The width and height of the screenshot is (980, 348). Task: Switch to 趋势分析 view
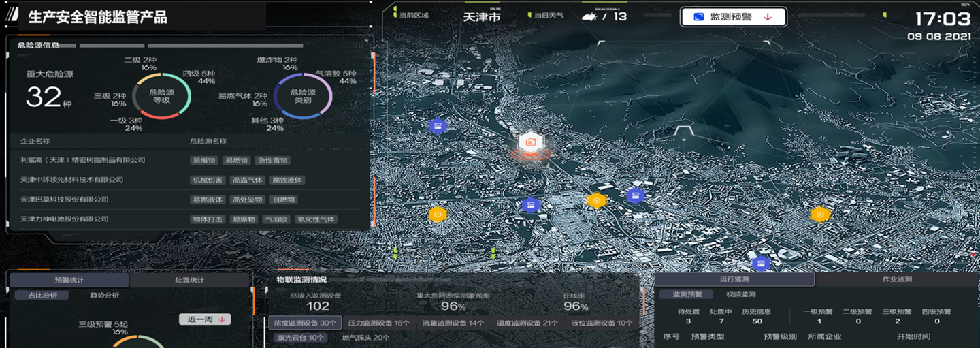[104, 295]
